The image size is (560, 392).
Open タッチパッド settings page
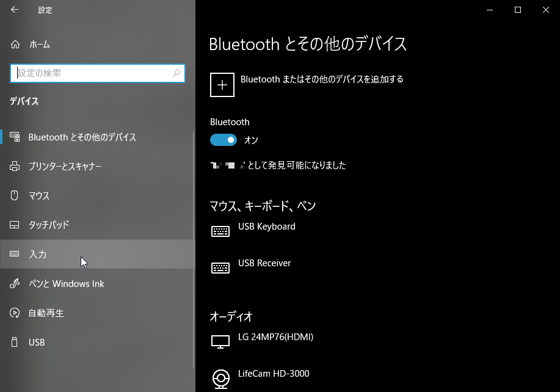(x=97, y=225)
